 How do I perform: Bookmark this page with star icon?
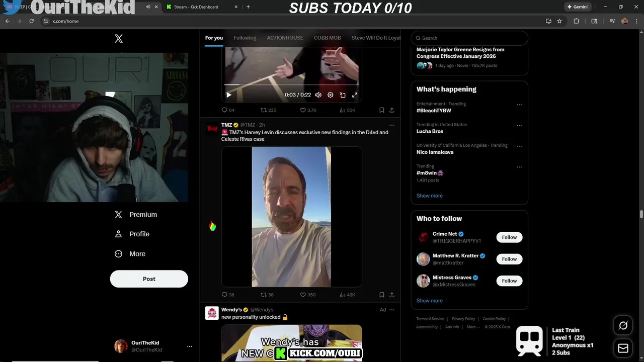(559, 21)
